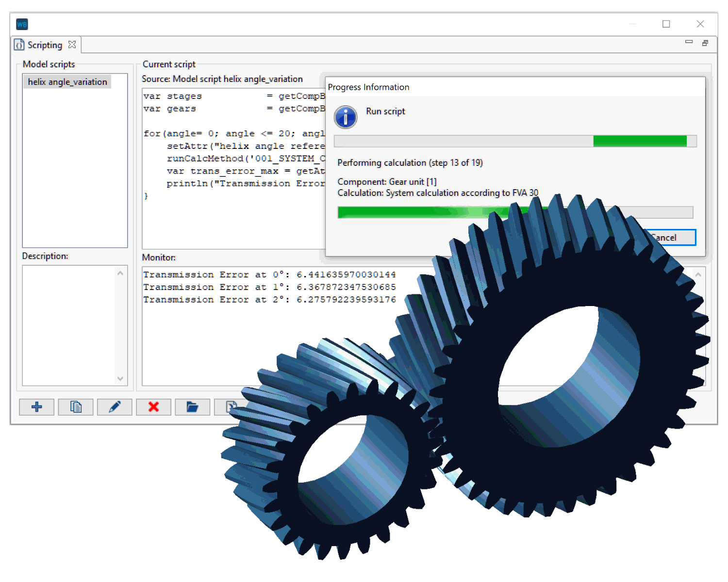Select the helix angle_variation model script
The height and width of the screenshot is (582, 728).
point(67,82)
